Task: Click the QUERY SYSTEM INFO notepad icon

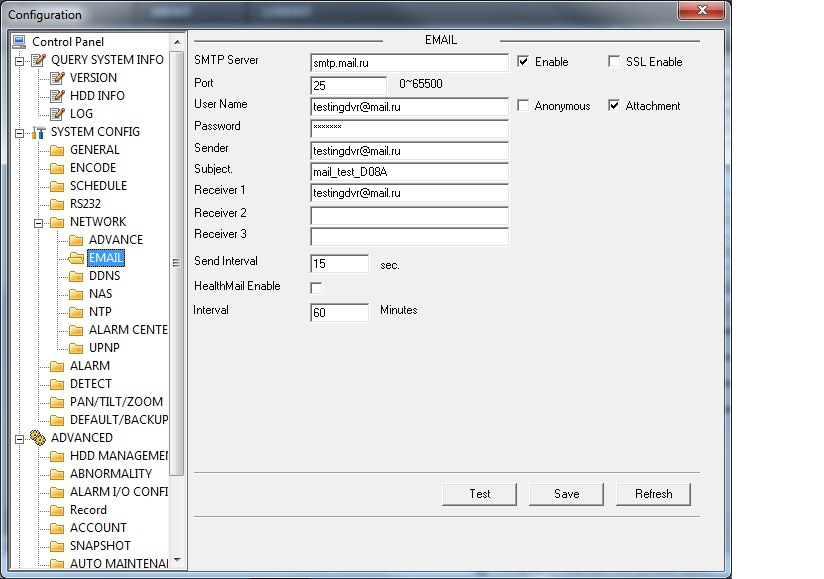Action: [x=38, y=60]
